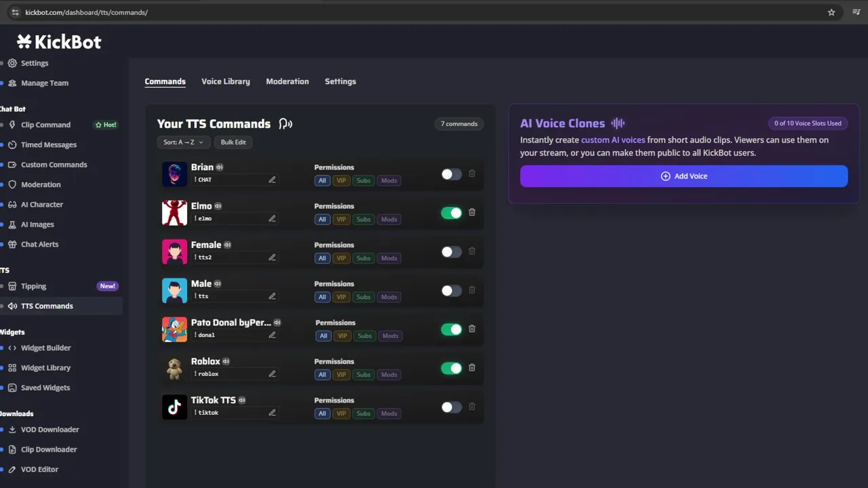This screenshot has width=868, height=488.
Task: Bookmark this page with star icon
Action: point(831,12)
